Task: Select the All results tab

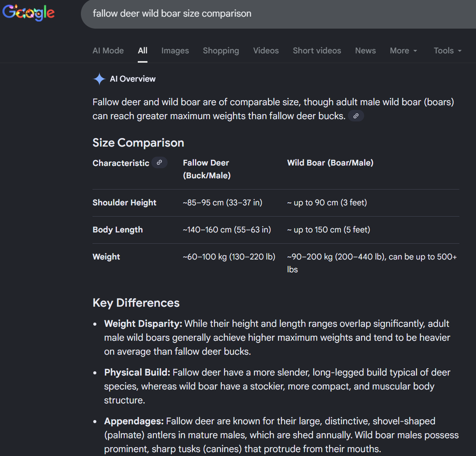Action: (x=143, y=51)
